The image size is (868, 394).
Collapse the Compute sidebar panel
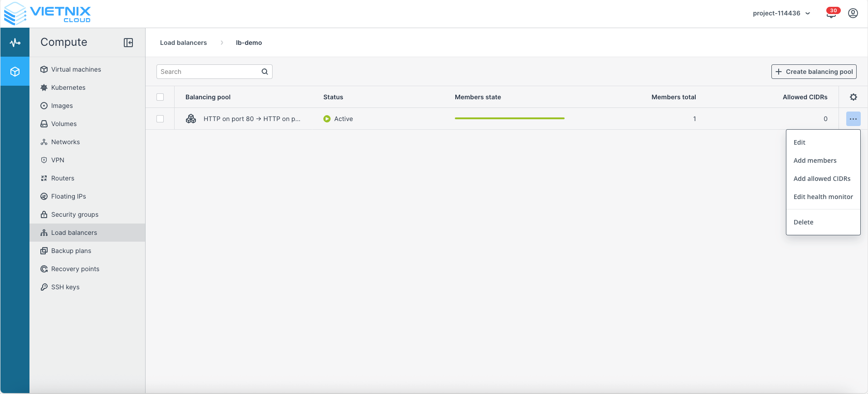(128, 43)
